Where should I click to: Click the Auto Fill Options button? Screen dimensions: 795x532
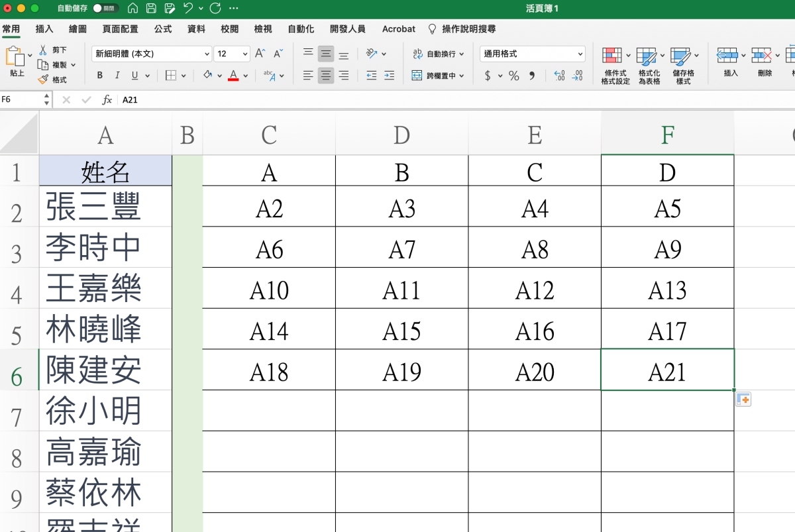pos(743,399)
